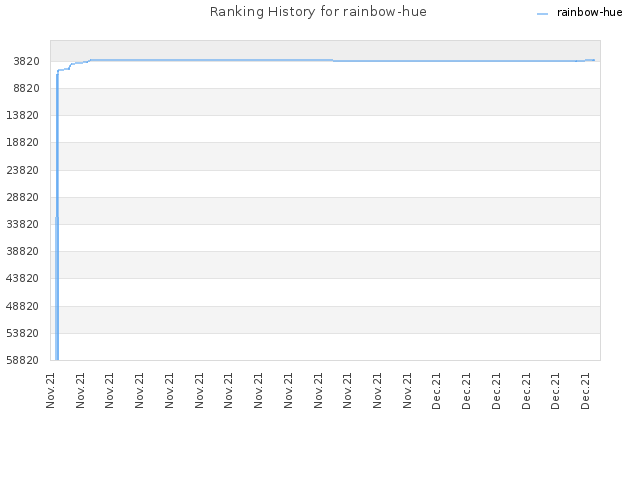Click the ranking line's right end point
Viewport: 640px width, 480px height.
pyautogui.click(x=594, y=60)
